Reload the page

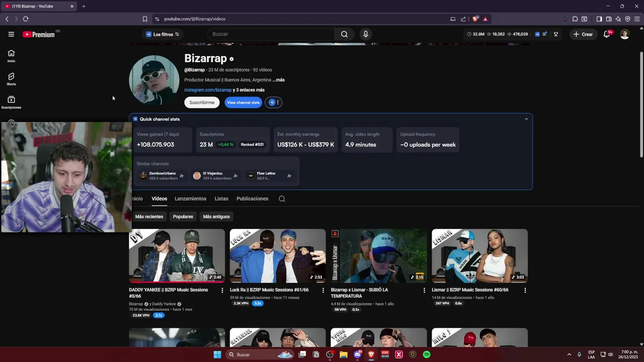[x=26, y=19]
